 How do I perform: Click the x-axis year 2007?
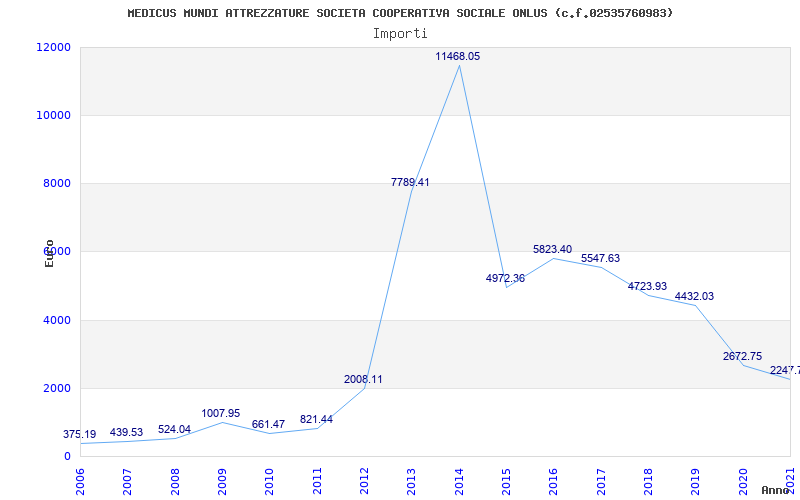[x=128, y=482]
